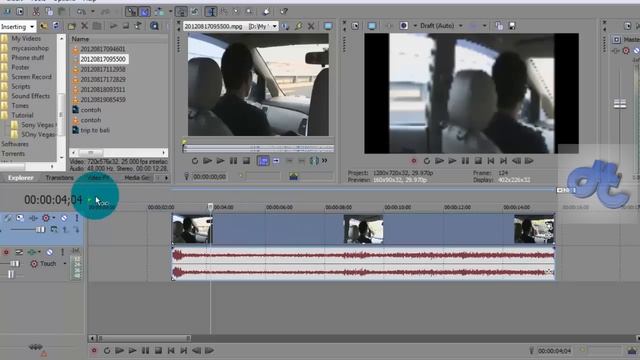Toggle Loop Playback in the Trimmer

[x=195, y=161]
